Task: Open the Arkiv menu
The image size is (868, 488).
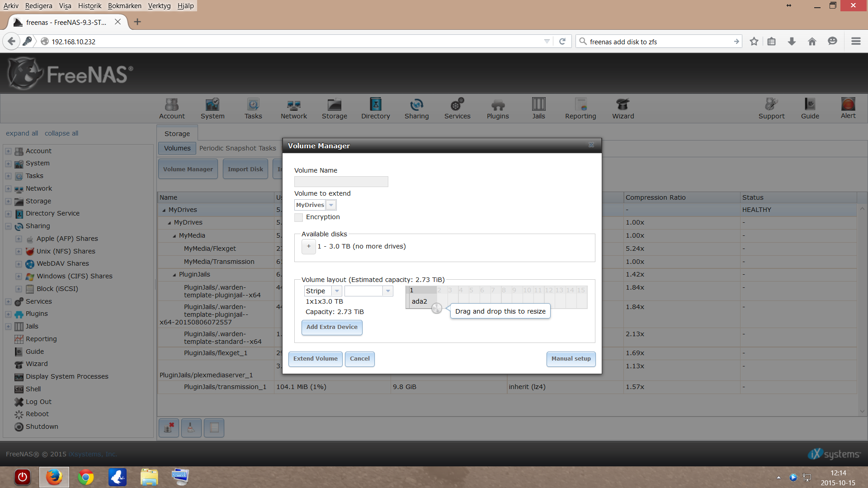Action: (11, 6)
